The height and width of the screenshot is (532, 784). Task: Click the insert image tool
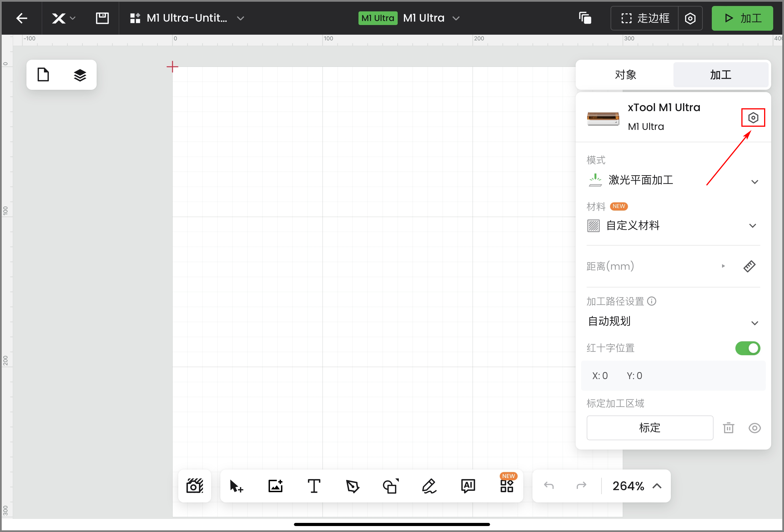click(275, 486)
